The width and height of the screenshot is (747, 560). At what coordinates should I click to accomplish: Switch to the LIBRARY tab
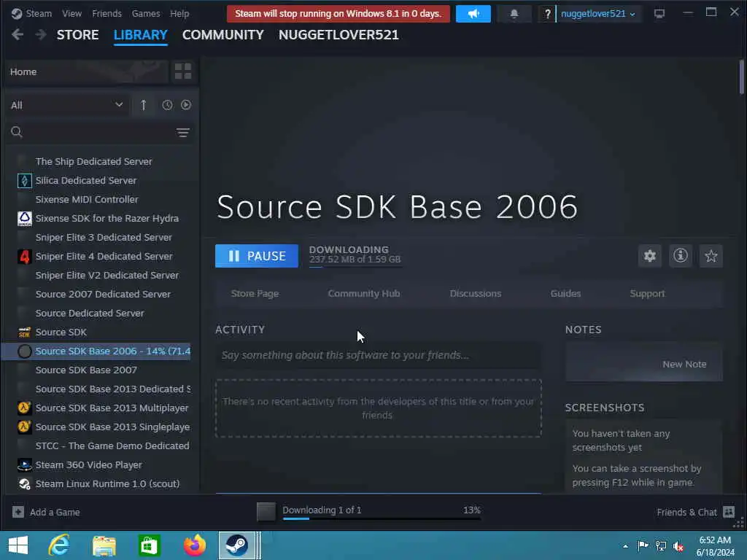(x=141, y=35)
